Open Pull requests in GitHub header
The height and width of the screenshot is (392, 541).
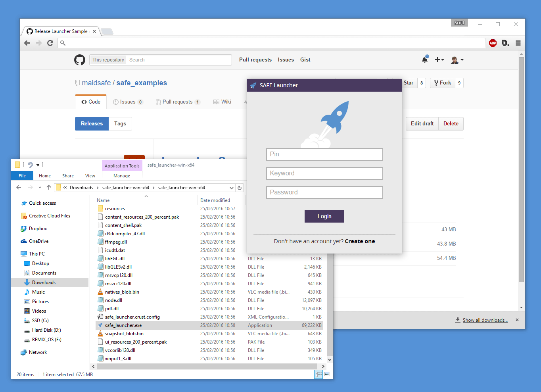coord(255,60)
